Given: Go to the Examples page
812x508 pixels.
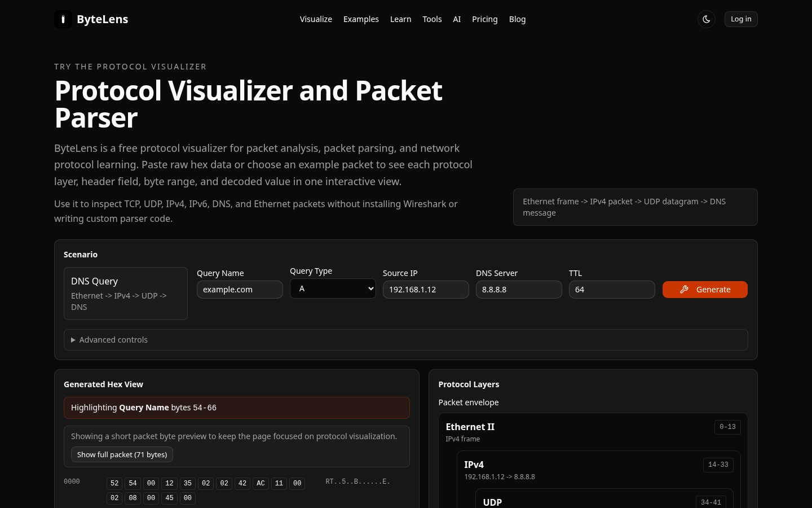Looking at the screenshot, I should (361, 19).
